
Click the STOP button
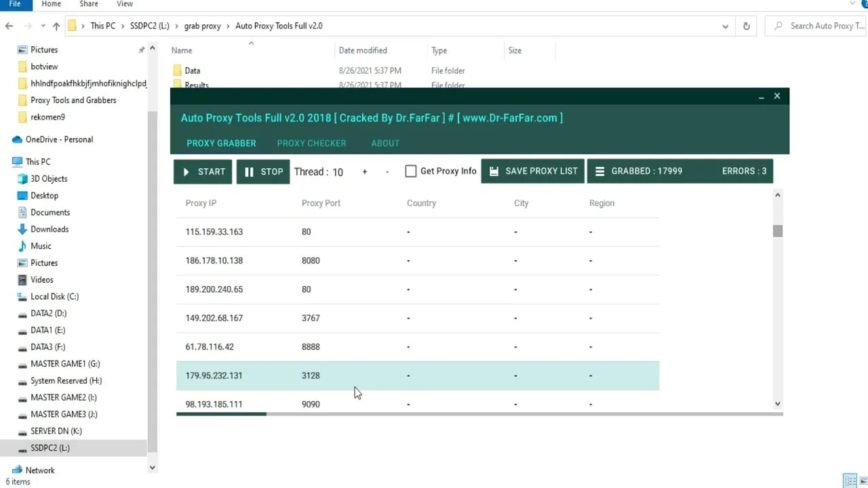(263, 171)
